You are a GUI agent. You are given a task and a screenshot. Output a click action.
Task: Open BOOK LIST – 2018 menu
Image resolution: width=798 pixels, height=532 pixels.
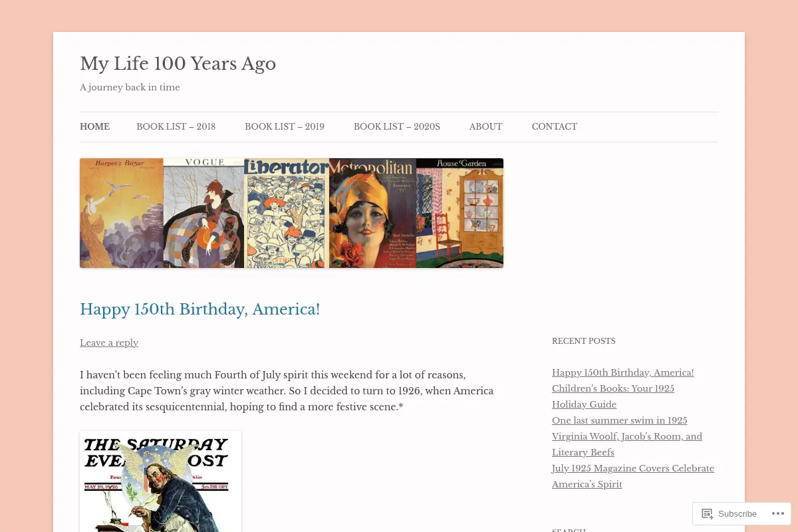click(x=176, y=126)
